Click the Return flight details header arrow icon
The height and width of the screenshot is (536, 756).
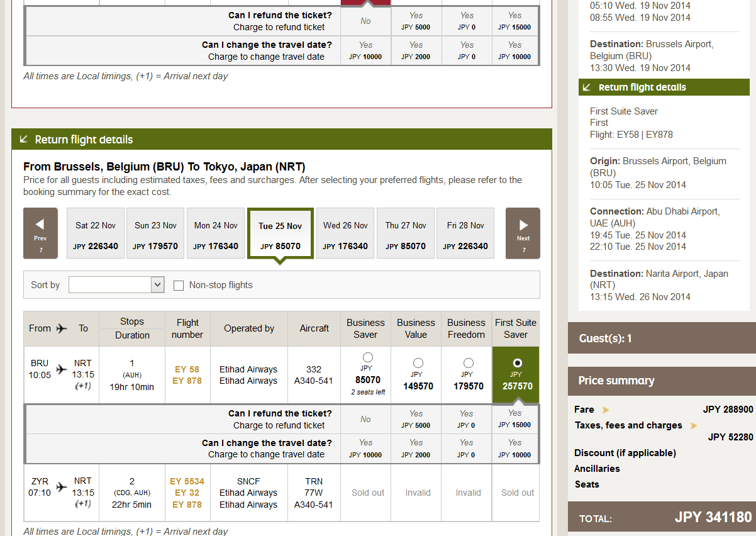point(24,140)
